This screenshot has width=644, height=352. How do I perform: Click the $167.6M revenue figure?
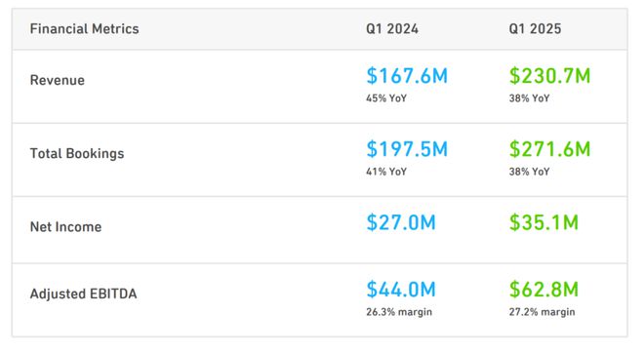[x=407, y=76]
